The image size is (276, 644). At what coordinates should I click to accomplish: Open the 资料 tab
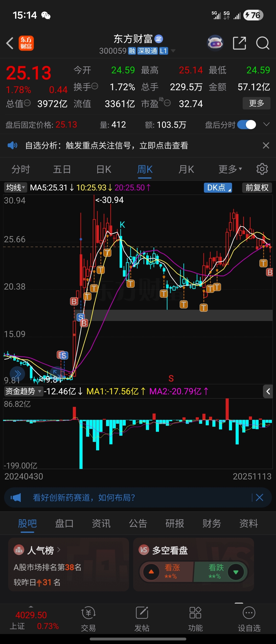pos(249,524)
